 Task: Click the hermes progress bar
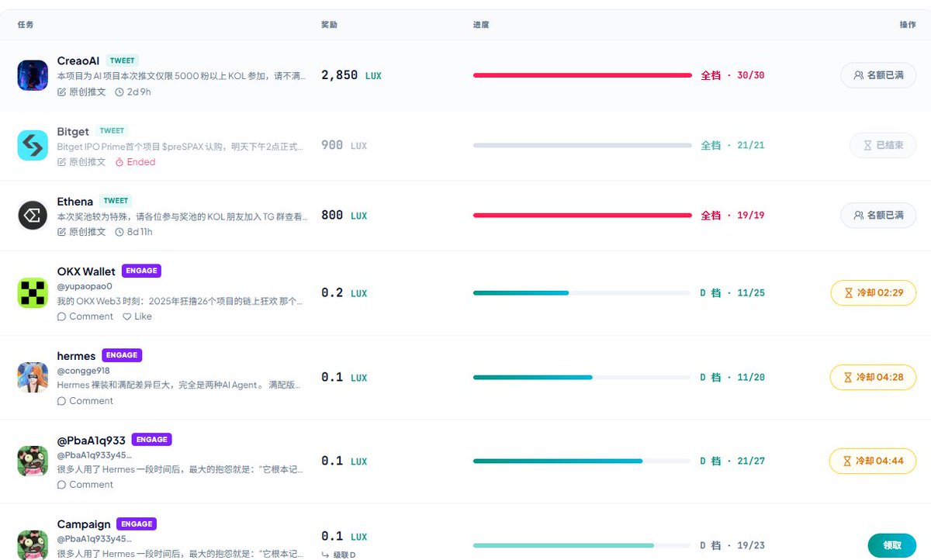[582, 377]
